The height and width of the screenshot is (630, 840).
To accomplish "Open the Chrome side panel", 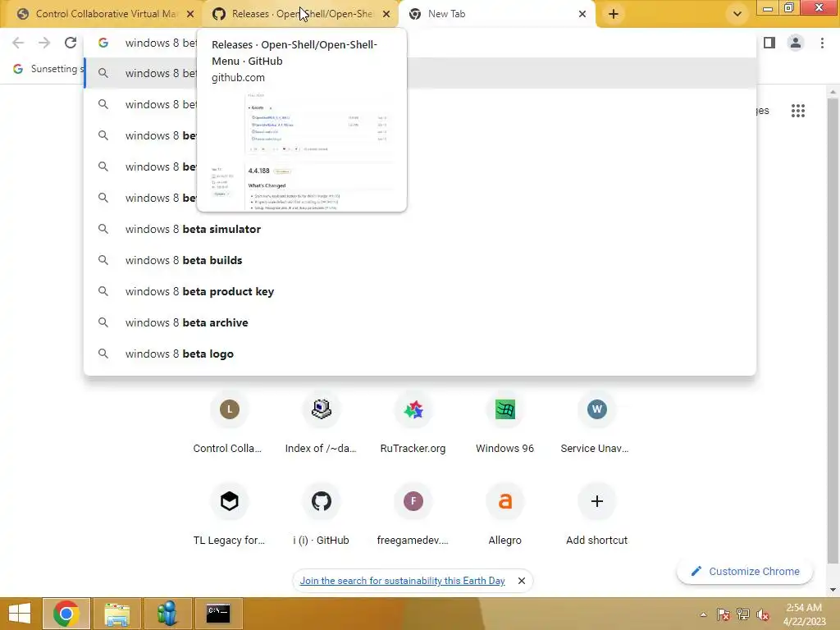I will pos(769,43).
